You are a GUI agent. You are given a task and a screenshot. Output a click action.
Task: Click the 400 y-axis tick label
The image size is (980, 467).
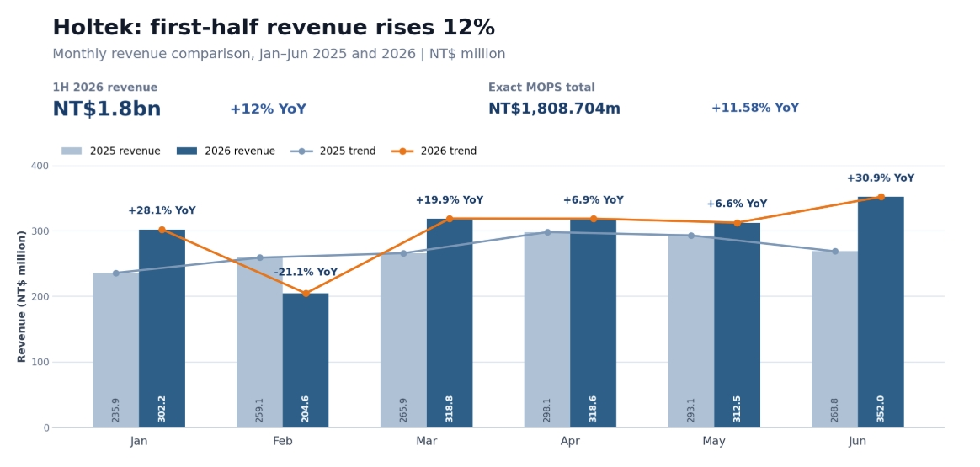(x=40, y=166)
